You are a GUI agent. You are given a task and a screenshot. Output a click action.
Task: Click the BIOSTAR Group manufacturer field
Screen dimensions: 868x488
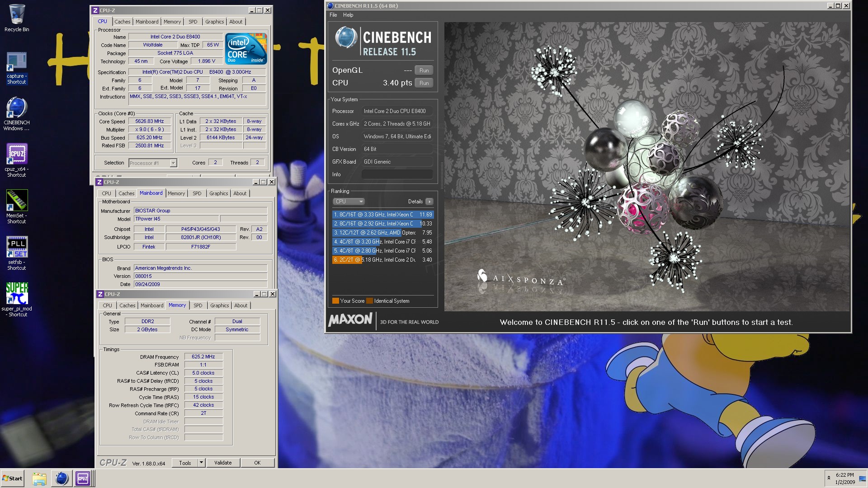pyautogui.click(x=201, y=211)
